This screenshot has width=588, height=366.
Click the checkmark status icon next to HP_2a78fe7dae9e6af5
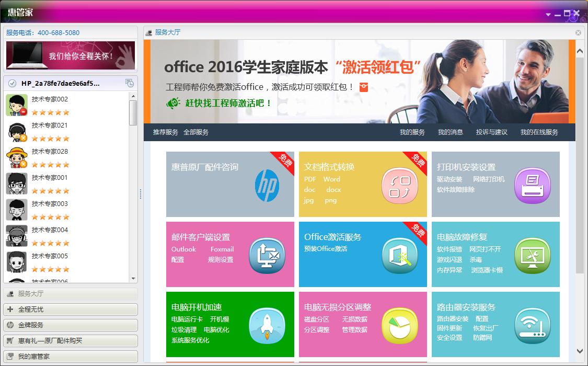click(x=12, y=83)
